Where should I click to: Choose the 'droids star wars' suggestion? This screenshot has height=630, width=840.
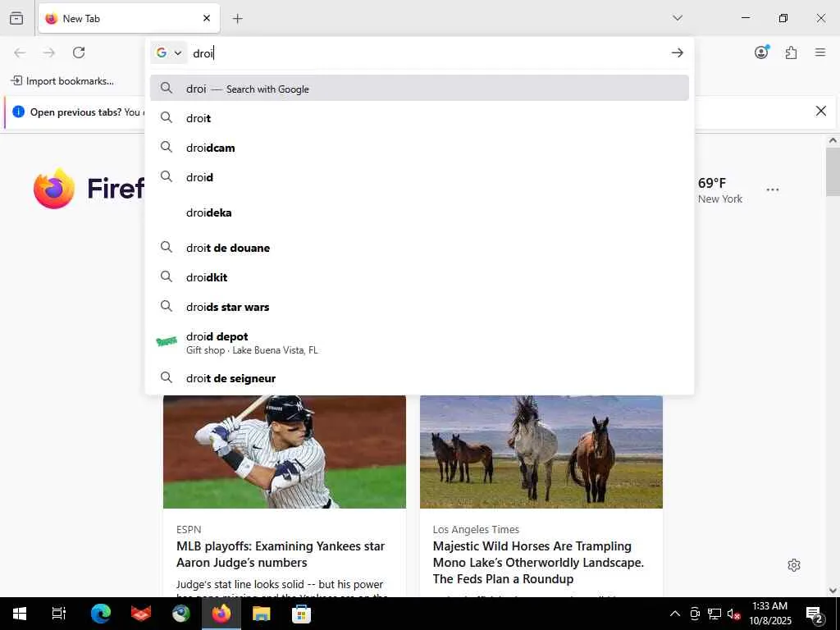(419, 307)
